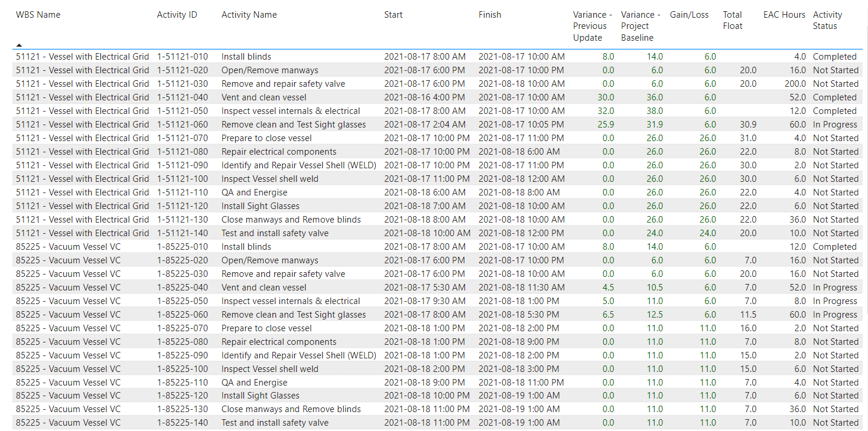Click the Total Float column header
The image size is (868, 431).
coord(733,20)
